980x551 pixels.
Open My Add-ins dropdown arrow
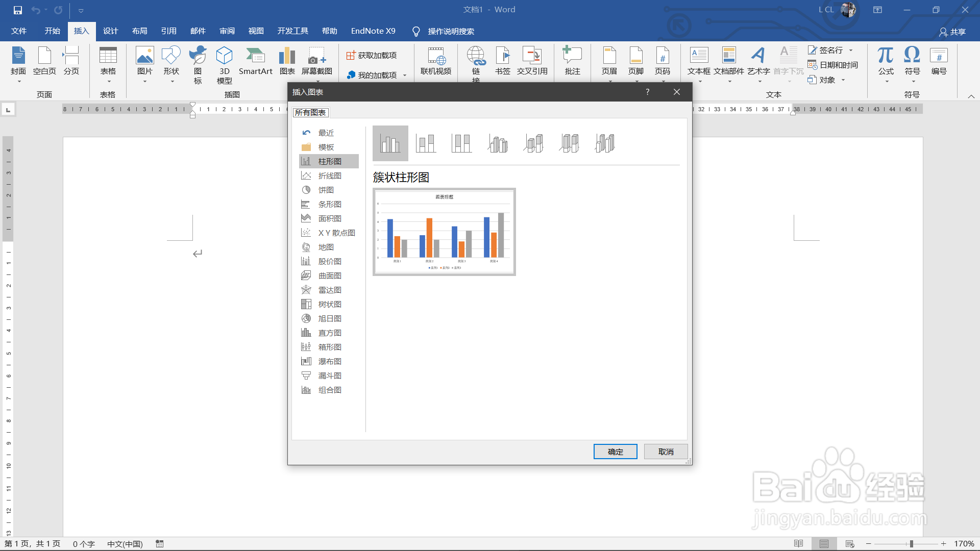click(x=405, y=76)
